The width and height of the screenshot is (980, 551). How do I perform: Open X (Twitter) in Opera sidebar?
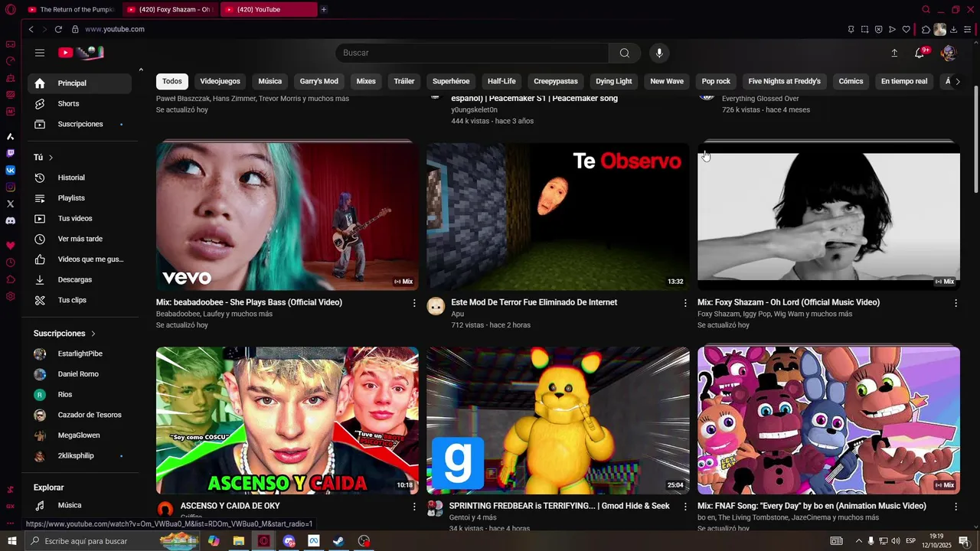click(11, 204)
